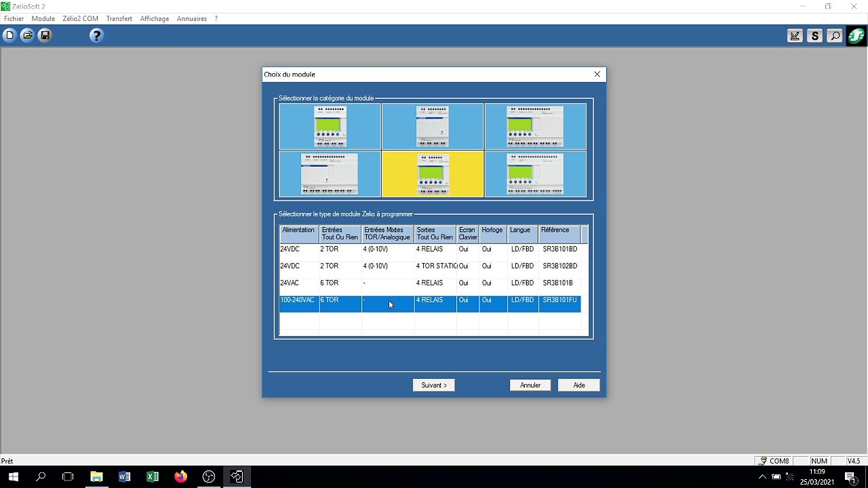
Task: Switch to ZelioSoft taskbar icon
Action: (237, 476)
